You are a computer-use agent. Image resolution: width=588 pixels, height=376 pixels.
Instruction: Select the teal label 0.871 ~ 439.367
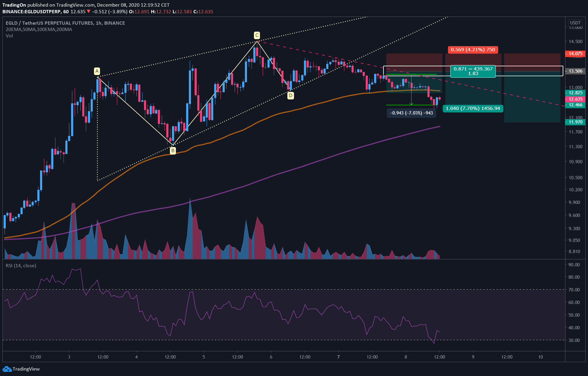click(473, 71)
